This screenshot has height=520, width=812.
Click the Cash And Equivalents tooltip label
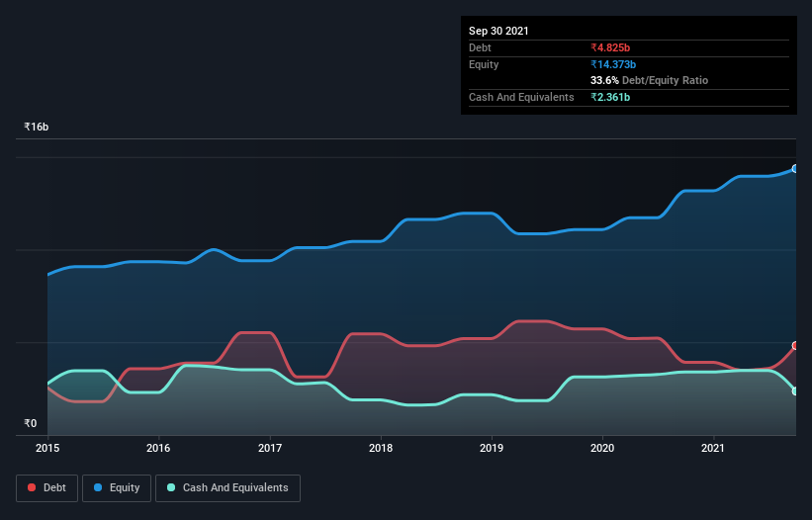click(521, 97)
